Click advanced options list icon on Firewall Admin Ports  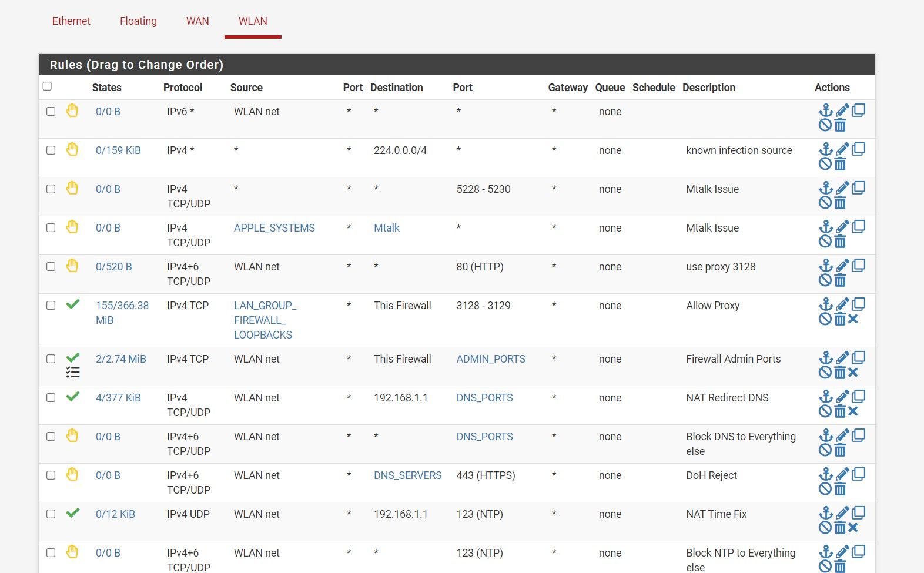point(73,373)
